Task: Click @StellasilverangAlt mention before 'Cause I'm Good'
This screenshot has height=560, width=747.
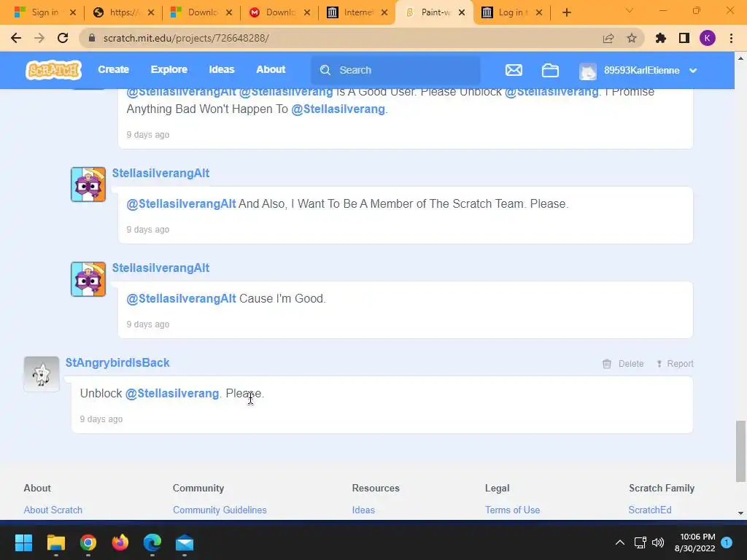Action: point(181,298)
